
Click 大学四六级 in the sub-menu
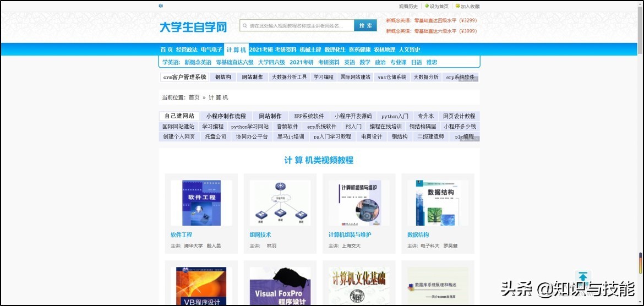coord(271,62)
